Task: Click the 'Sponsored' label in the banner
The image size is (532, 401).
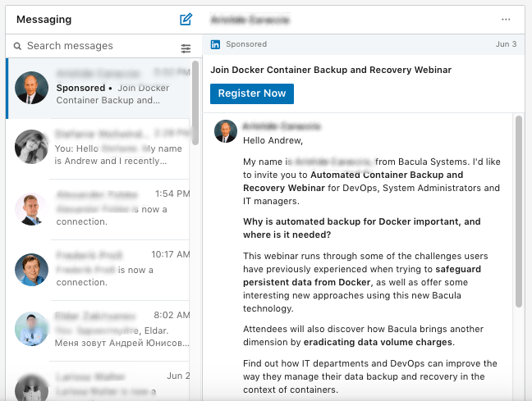Action: (246, 44)
